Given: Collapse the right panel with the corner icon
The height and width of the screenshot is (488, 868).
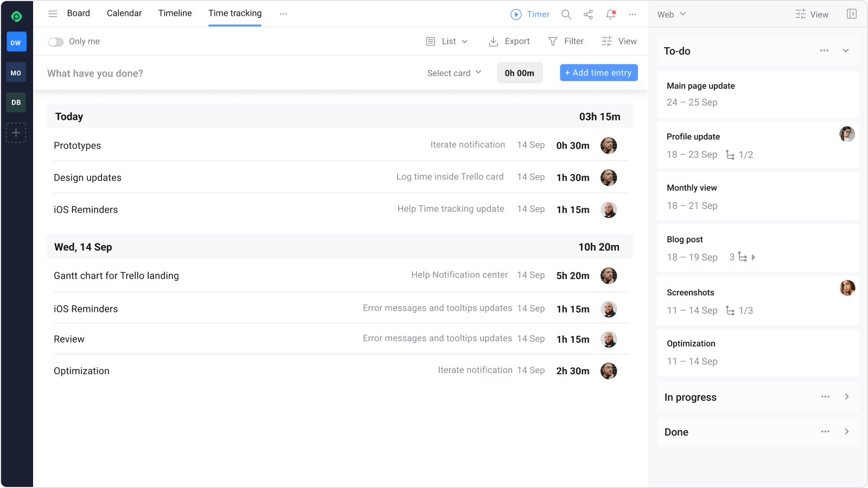Looking at the screenshot, I should pyautogui.click(x=851, y=14).
